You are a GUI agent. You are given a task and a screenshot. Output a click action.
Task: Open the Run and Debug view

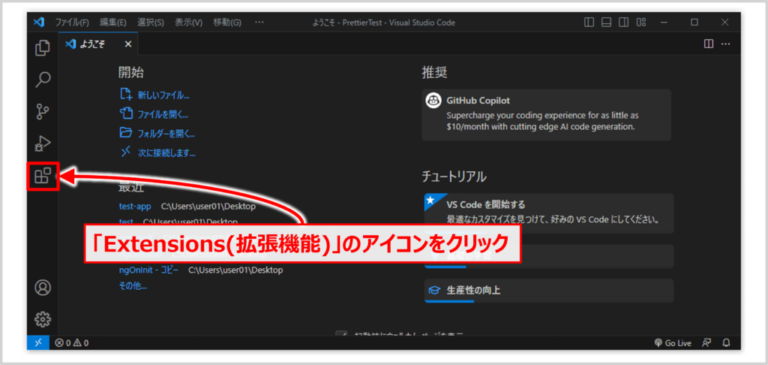(43, 144)
